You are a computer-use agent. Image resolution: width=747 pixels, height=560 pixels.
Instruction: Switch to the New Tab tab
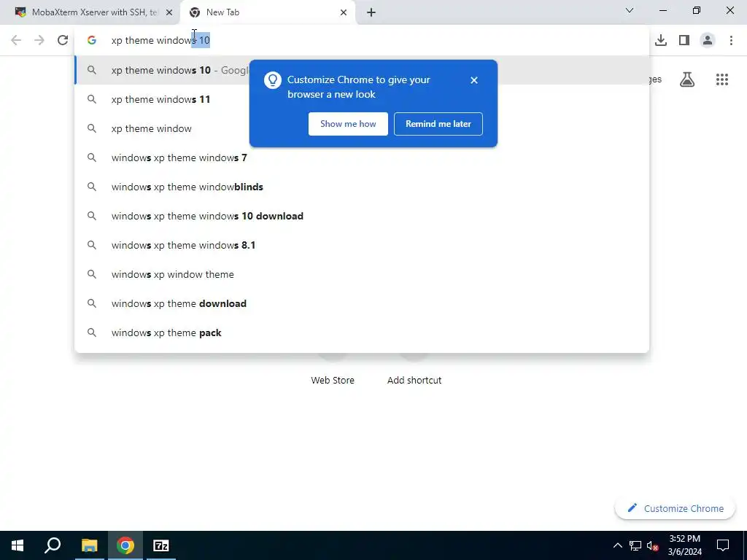(x=268, y=12)
